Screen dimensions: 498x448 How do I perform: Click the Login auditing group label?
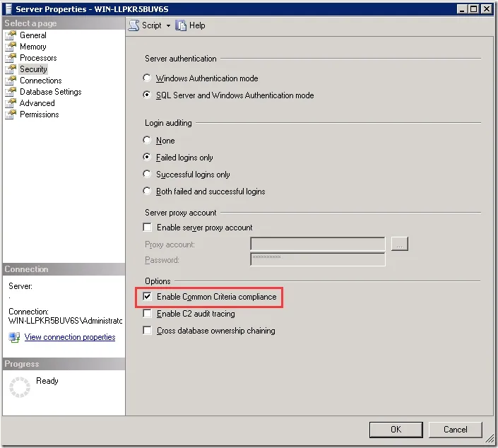(x=168, y=123)
